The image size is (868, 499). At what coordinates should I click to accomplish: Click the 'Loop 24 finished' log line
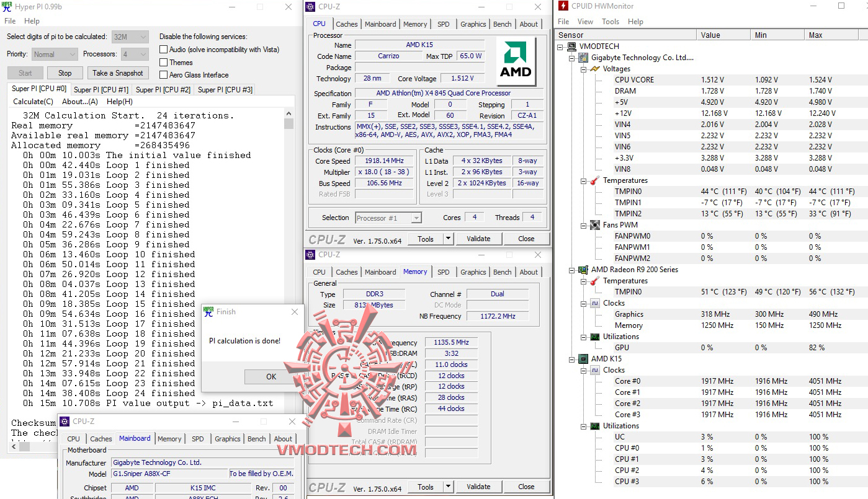[109, 393]
